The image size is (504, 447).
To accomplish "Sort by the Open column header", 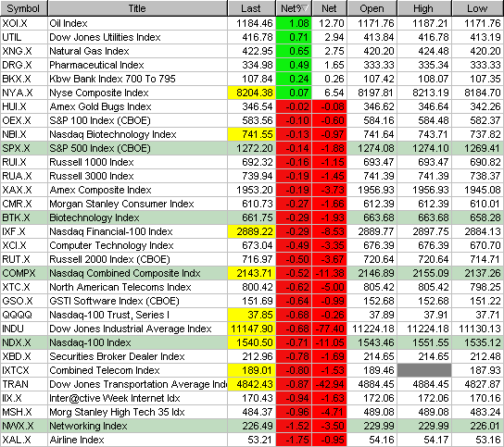I will click(x=372, y=8).
